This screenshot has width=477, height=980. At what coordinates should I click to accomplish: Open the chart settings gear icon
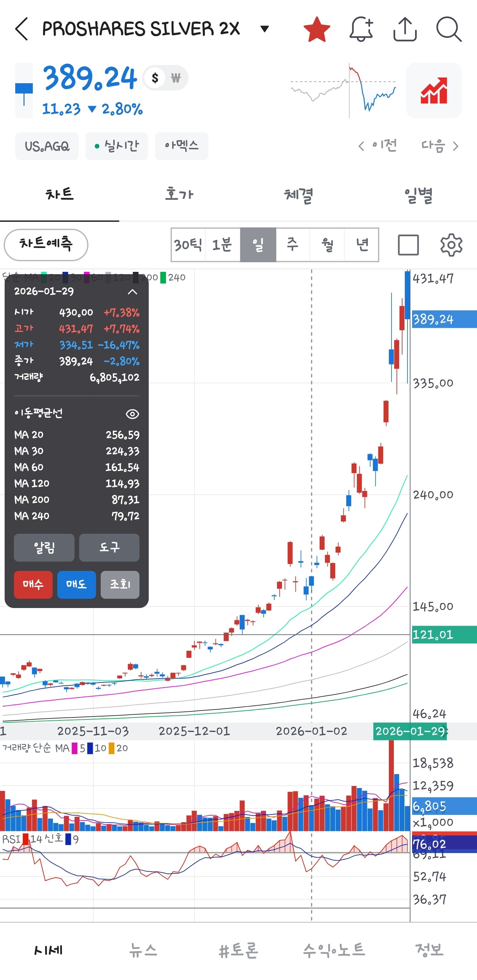[451, 245]
